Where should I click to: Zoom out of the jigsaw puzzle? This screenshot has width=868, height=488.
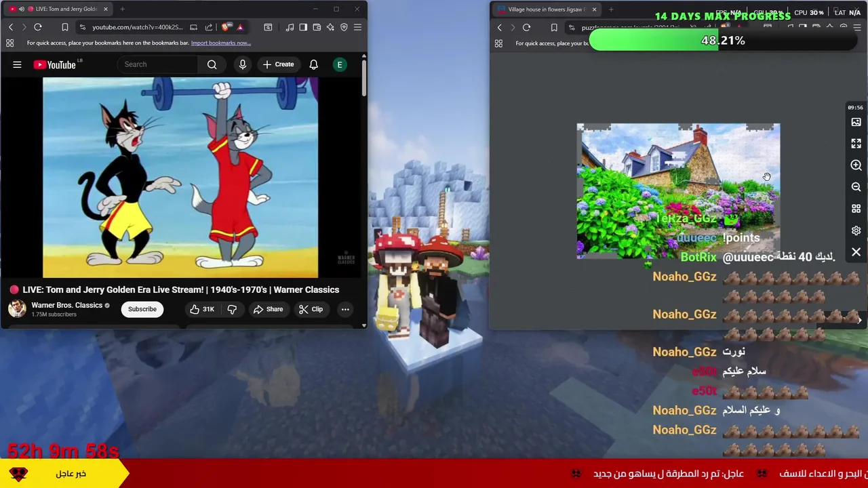856,187
